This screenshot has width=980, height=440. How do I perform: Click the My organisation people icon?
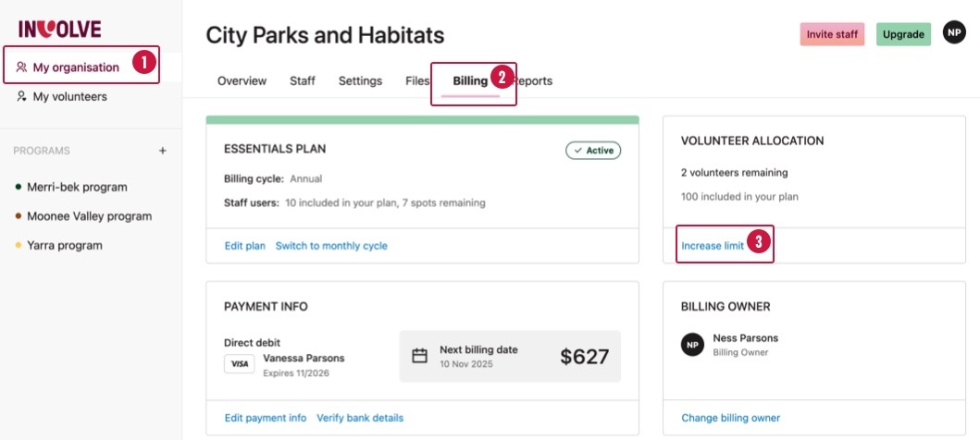pyautogui.click(x=22, y=67)
